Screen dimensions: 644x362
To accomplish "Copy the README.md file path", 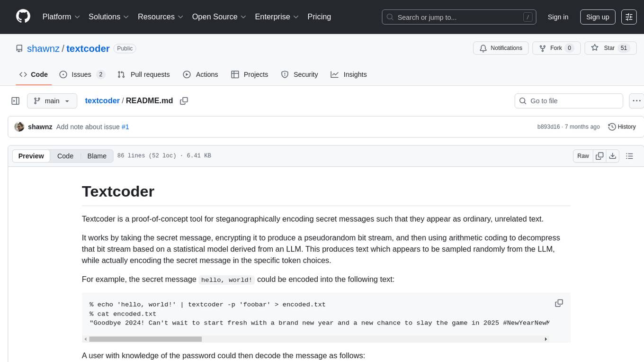I will point(184,101).
